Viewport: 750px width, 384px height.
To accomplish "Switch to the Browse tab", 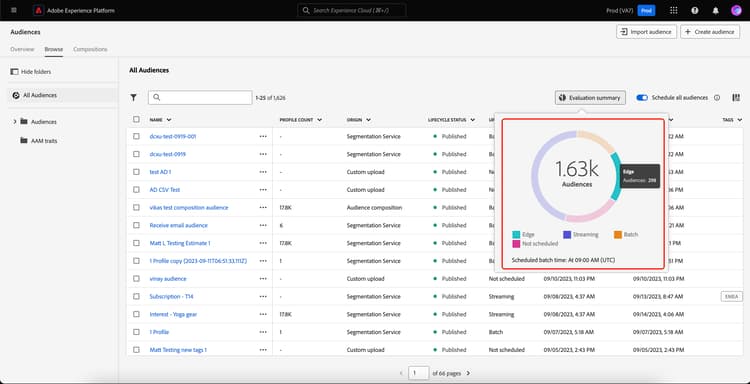I will (x=54, y=49).
